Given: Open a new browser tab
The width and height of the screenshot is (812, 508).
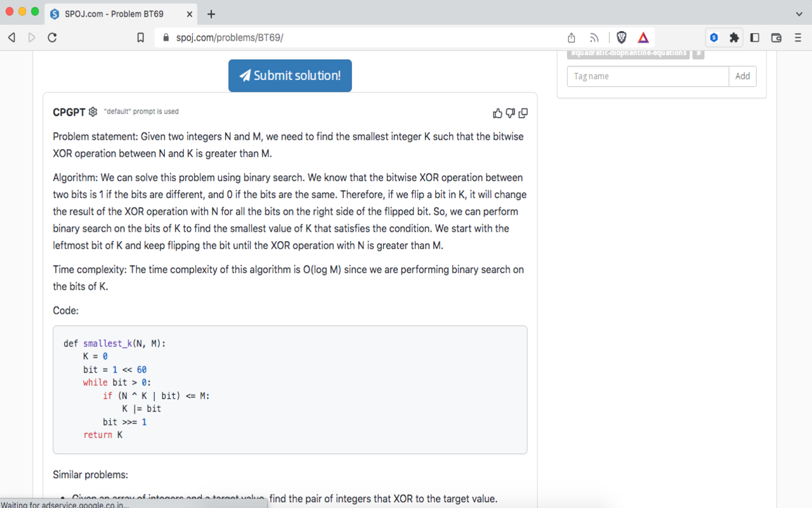Looking at the screenshot, I should [x=211, y=13].
